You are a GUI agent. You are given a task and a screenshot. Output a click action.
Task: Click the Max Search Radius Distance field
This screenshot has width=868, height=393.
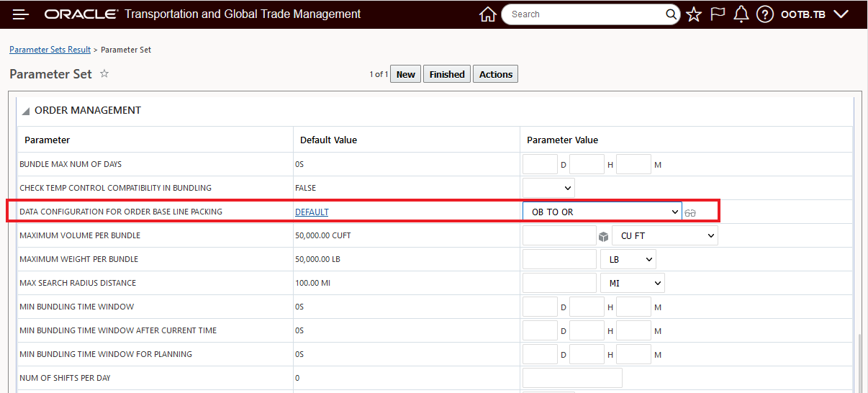(559, 283)
